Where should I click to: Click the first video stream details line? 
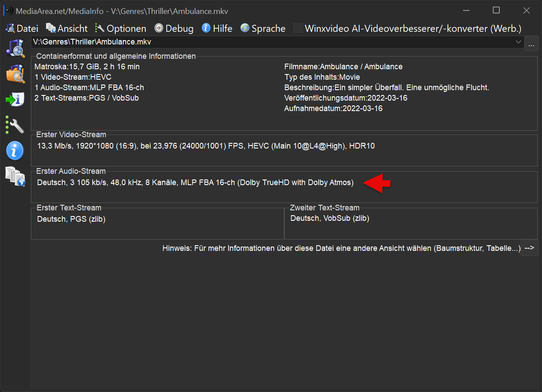[206, 146]
